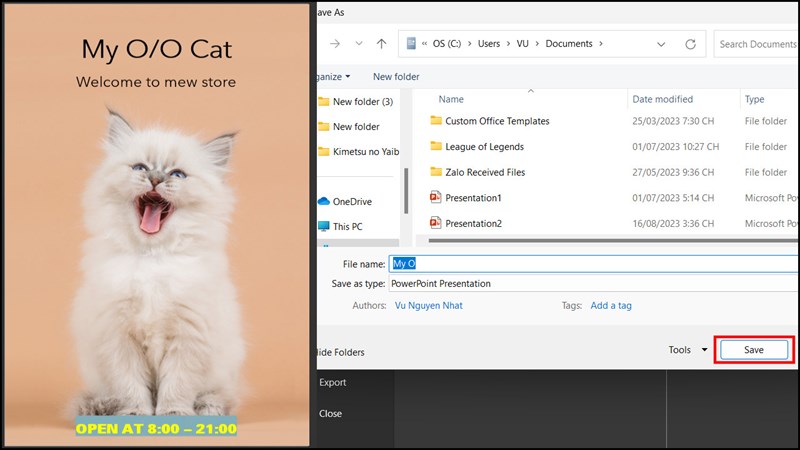Viewport: 800px width, 450px height.
Task: Expand chevron after Users breadcrumb
Action: point(508,44)
